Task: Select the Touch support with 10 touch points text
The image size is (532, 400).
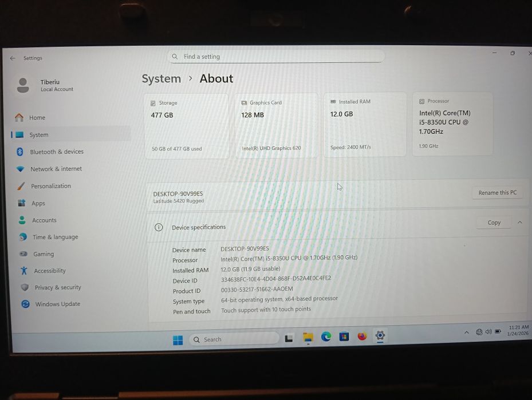Action: pos(266,310)
